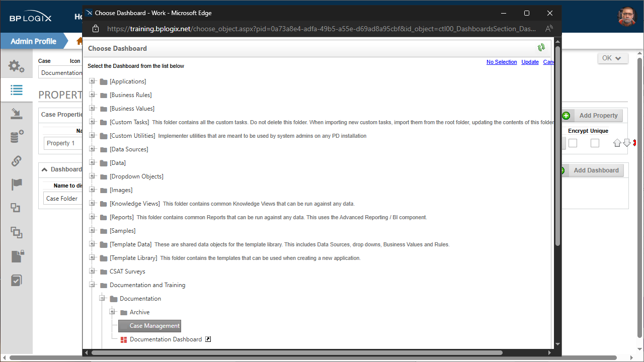The height and width of the screenshot is (362, 644).
Task: Select the Case Management tree item
Action: point(149,326)
